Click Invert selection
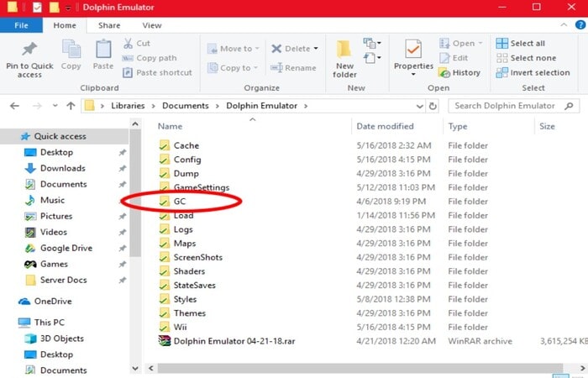Image resolution: width=588 pixels, height=378 pixels. [533, 72]
